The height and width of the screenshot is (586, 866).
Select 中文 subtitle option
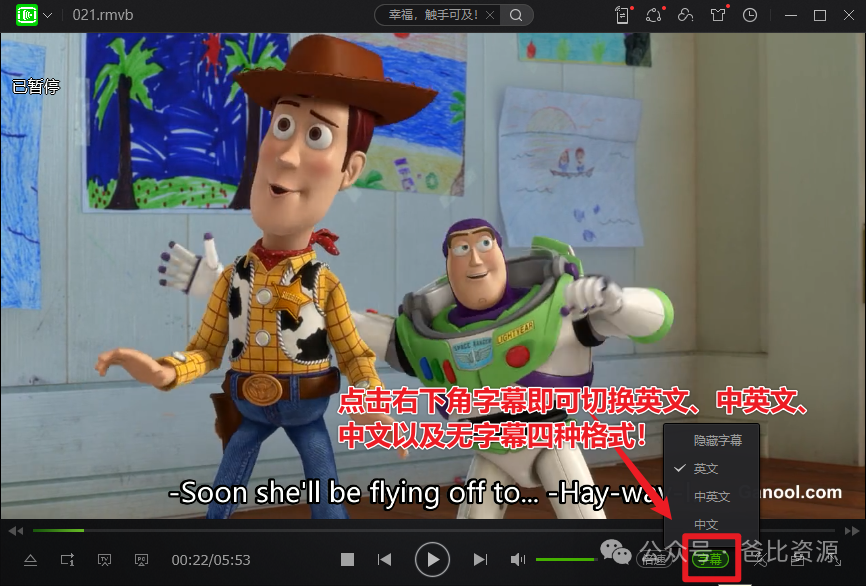(x=711, y=524)
